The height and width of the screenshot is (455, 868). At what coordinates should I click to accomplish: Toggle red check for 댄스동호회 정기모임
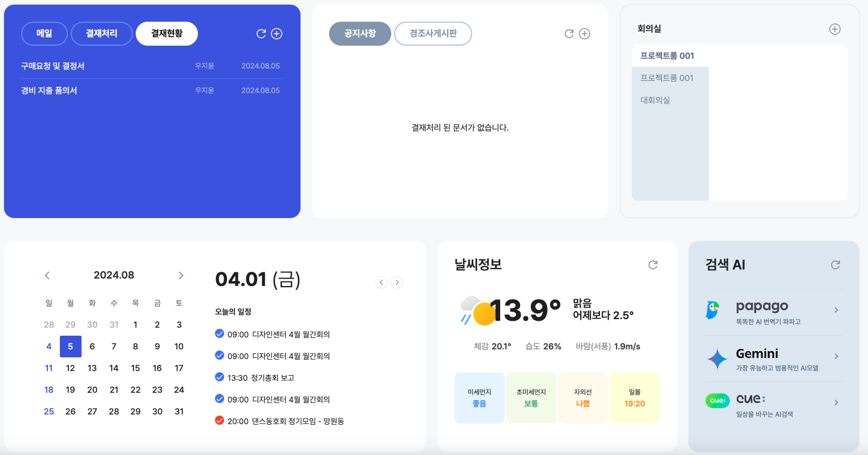tap(220, 420)
